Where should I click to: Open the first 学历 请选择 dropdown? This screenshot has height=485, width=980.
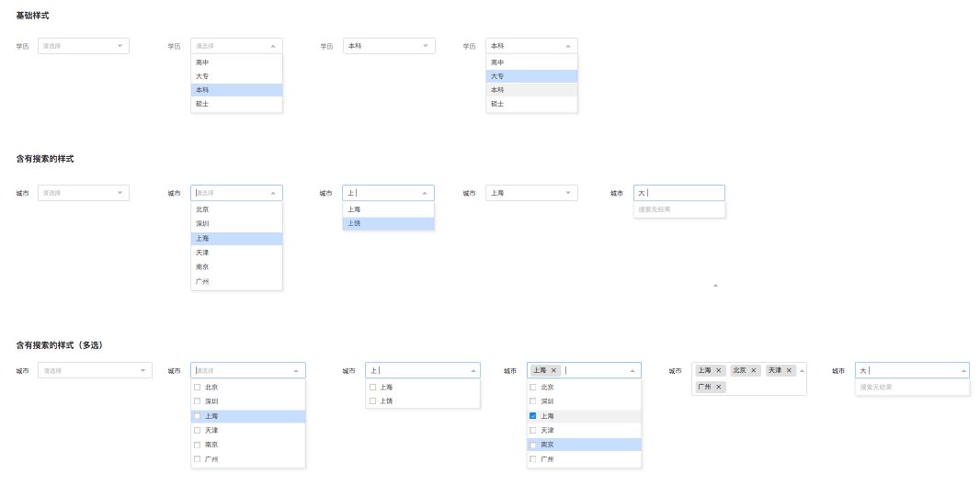click(x=84, y=46)
